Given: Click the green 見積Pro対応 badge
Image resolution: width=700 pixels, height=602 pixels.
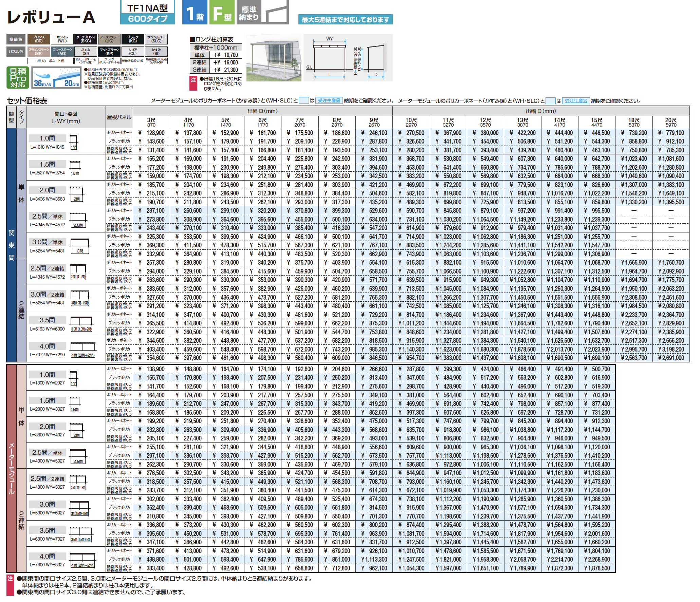Looking at the screenshot, I should click(18, 77).
